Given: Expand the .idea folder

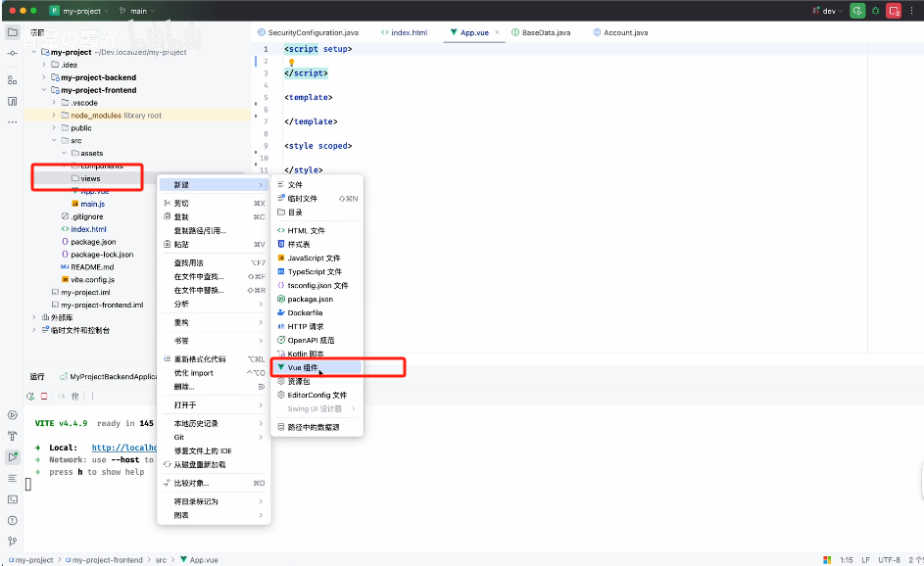Looking at the screenshot, I should (x=44, y=65).
